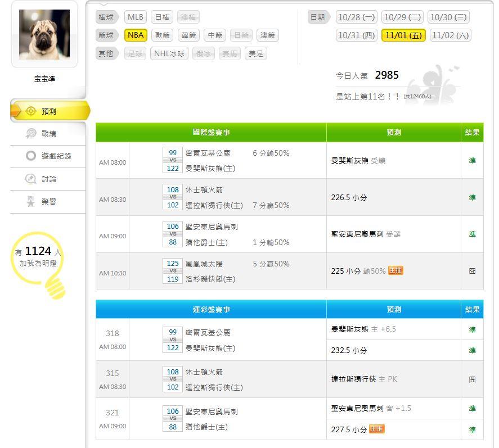The width and height of the screenshot is (499, 448).
Task: Go to the 討論 section
Action: pos(48,179)
